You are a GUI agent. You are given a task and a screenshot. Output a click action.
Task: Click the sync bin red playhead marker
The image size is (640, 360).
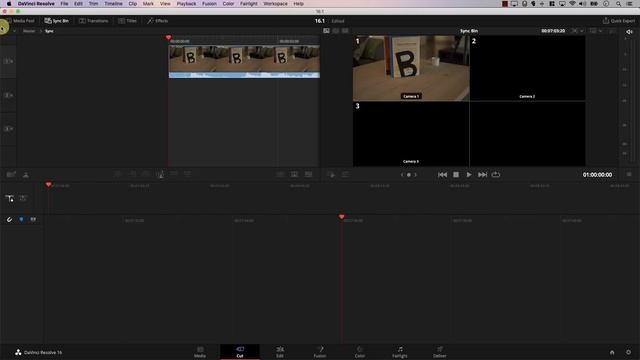pos(169,38)
